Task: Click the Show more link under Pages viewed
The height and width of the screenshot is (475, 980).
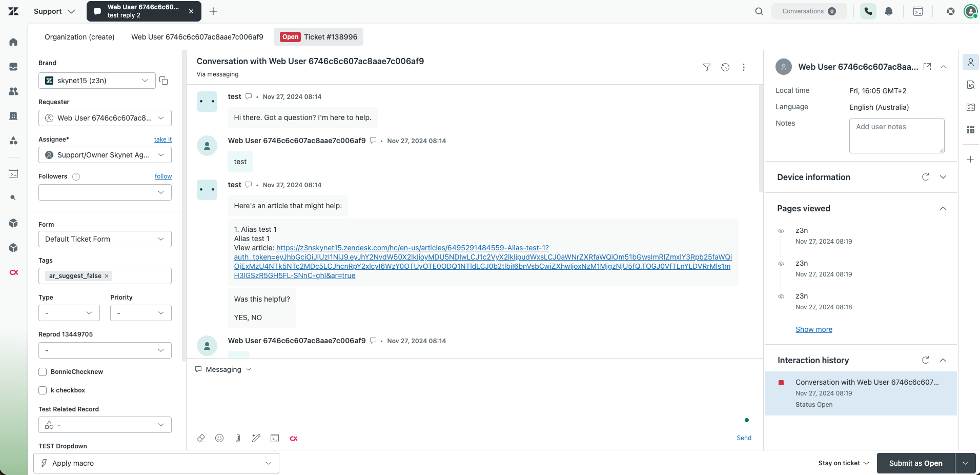Action: [814, 329]
